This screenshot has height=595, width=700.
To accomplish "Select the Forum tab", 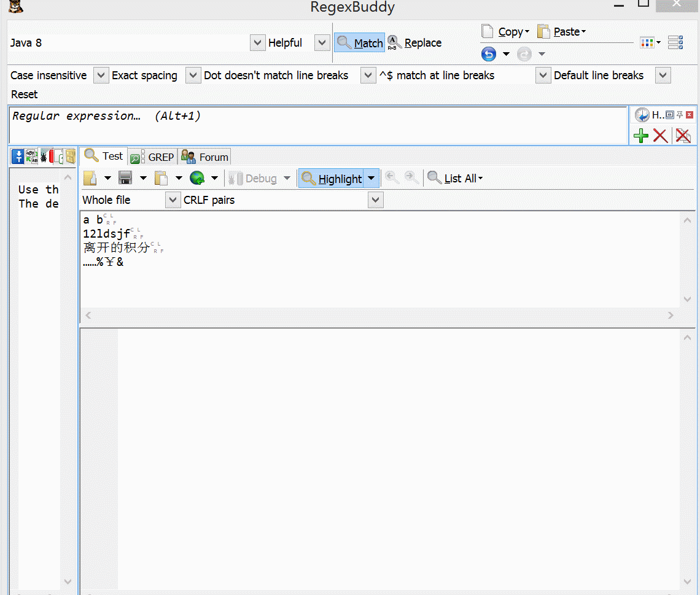I will [x=205, y=157].
